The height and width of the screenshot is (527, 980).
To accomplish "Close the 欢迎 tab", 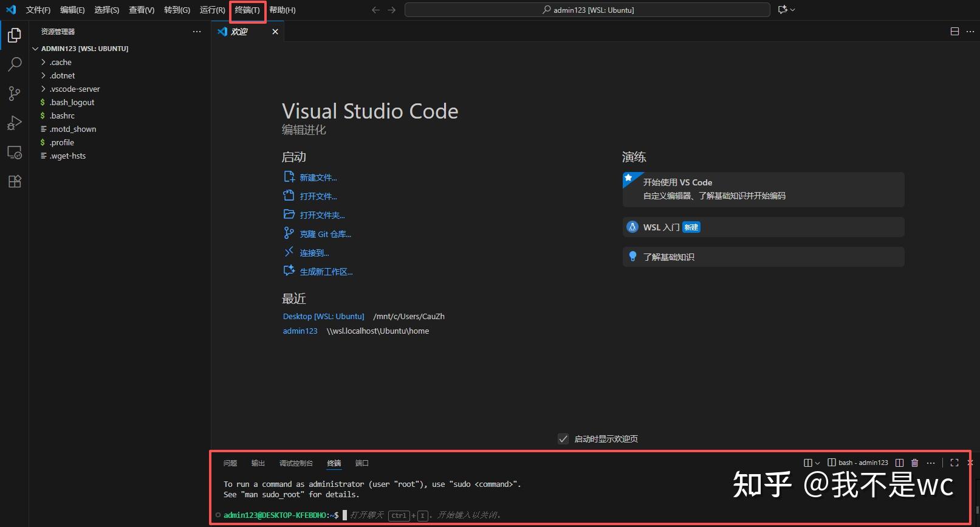I will (275, 32).
